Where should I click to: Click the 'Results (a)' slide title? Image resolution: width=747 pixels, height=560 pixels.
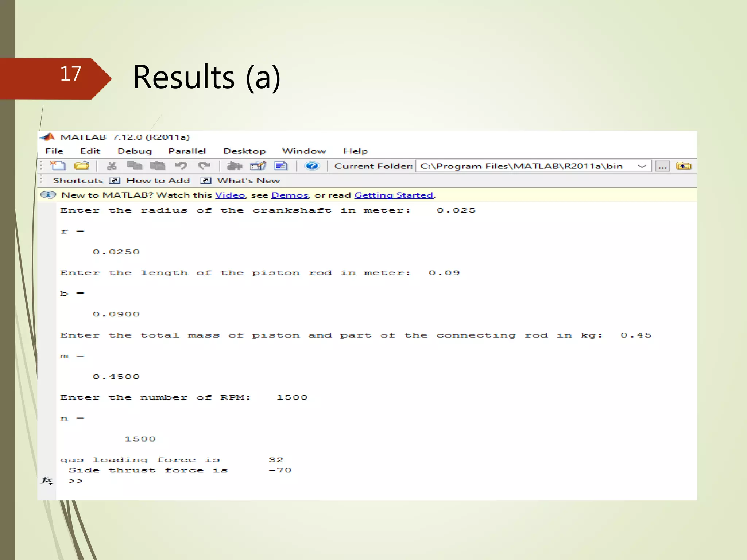(x=206, y=78)
